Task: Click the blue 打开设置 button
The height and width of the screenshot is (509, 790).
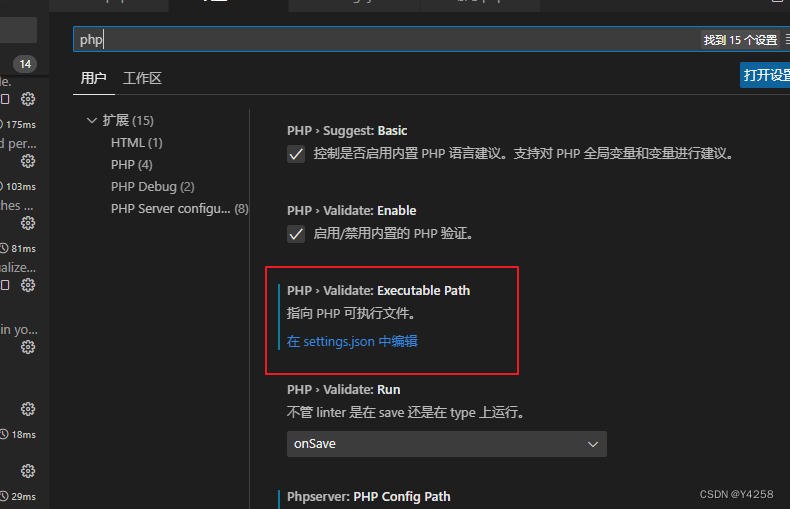Action: pyautogui.click(x=765, y=75)
